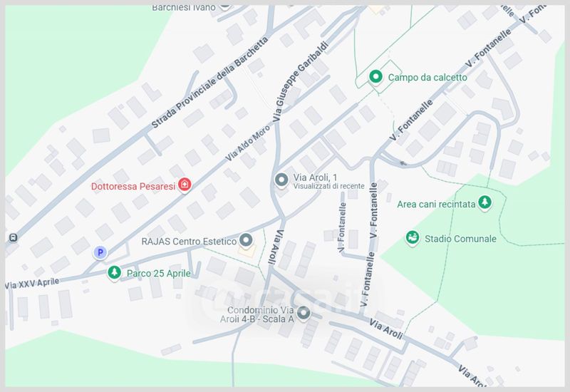Open the Parco 25 Aprile tree marker

(114, 272)
